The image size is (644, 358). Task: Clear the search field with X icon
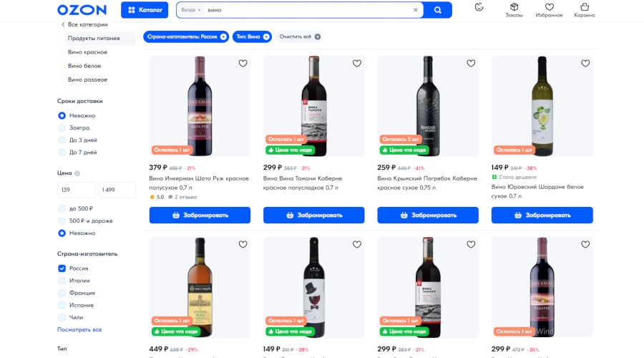point(416,10)
